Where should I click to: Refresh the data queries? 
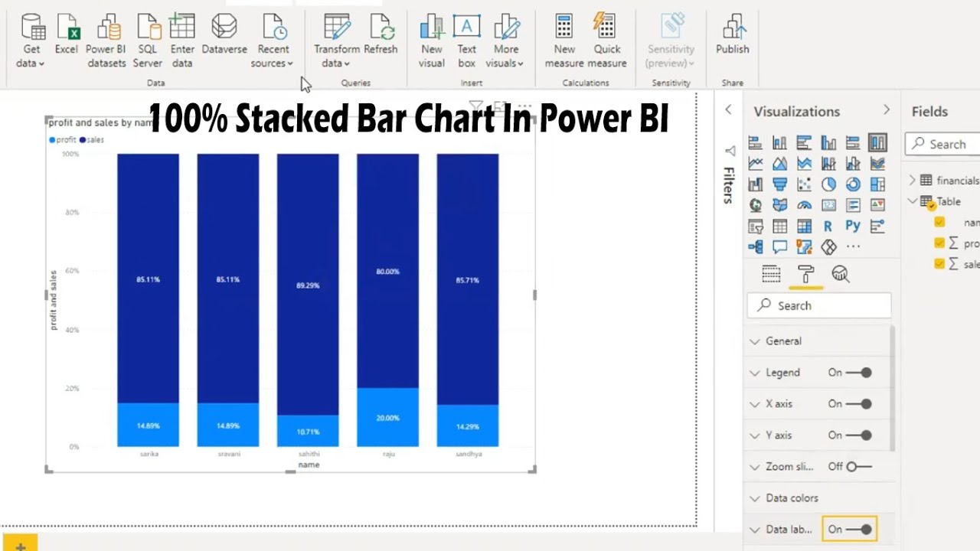[x=381, y=34]
